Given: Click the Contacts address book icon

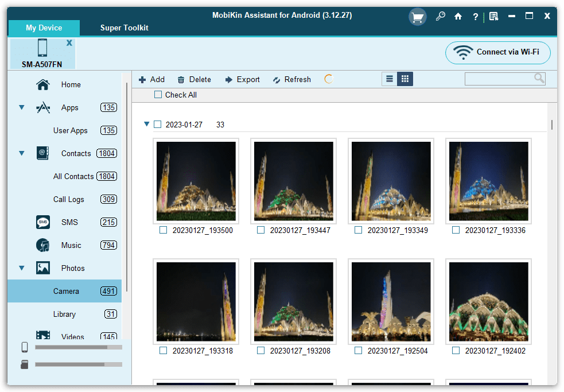Looking at the screenshot, I should [x=43, y=153].
